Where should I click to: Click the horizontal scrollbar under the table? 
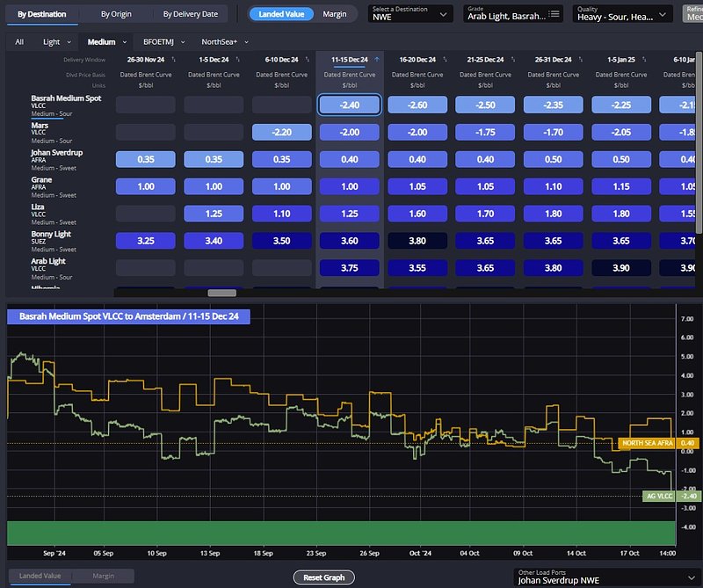[x=221, y=293]
